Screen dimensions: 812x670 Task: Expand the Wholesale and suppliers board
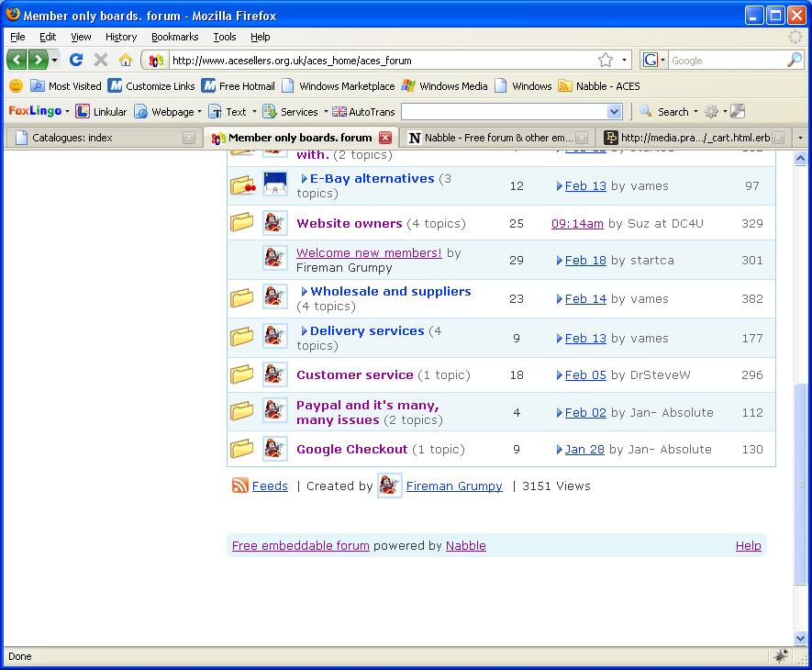[x=305, y=292]
